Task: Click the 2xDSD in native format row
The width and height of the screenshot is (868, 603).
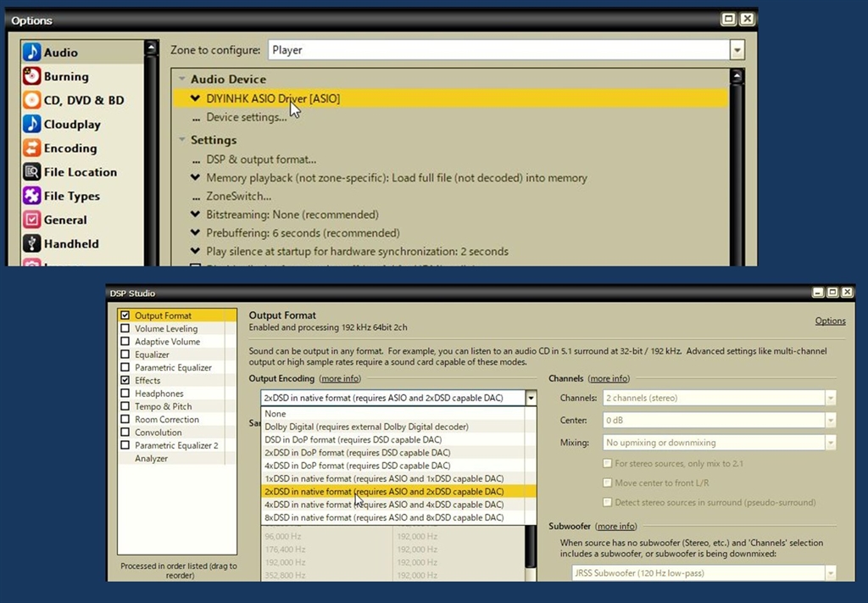Action: click(x=398, y=492)
